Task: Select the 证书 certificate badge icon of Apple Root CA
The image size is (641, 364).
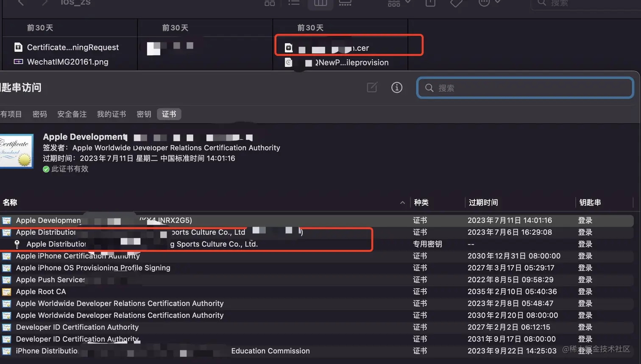Action: (x=7, y=292)
